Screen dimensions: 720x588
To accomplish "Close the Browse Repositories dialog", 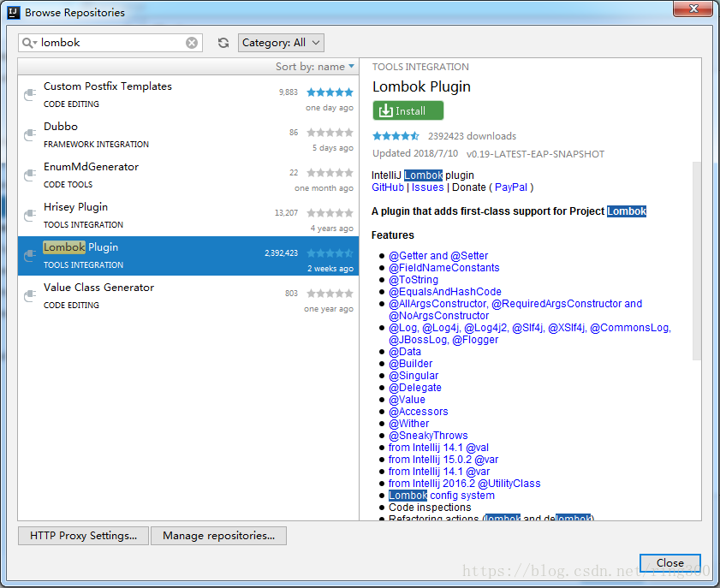I will pos(670,563).
